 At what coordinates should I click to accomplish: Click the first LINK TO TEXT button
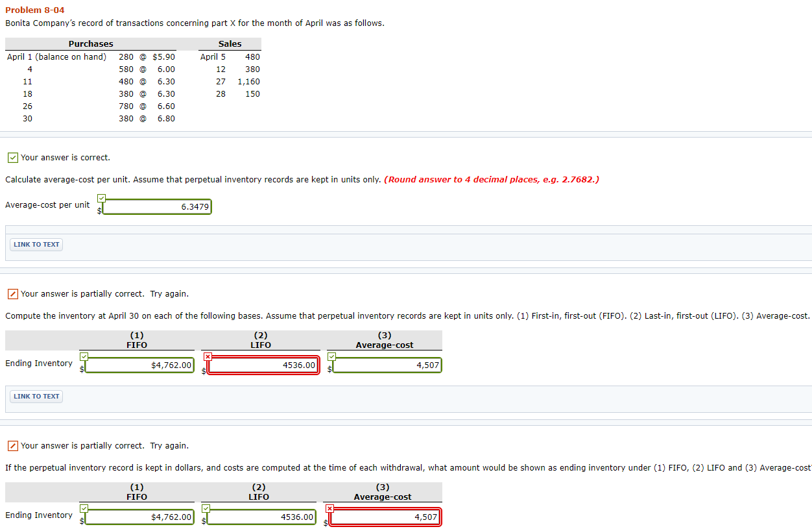(36, 243)
